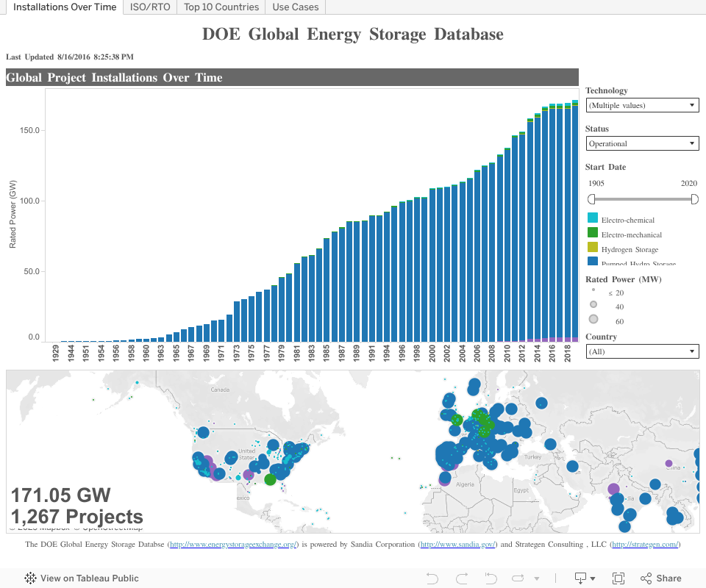This screenshot has width=706, height=588.
Task: Follow the energystorageexchange.org link
Action: (232, 545)
